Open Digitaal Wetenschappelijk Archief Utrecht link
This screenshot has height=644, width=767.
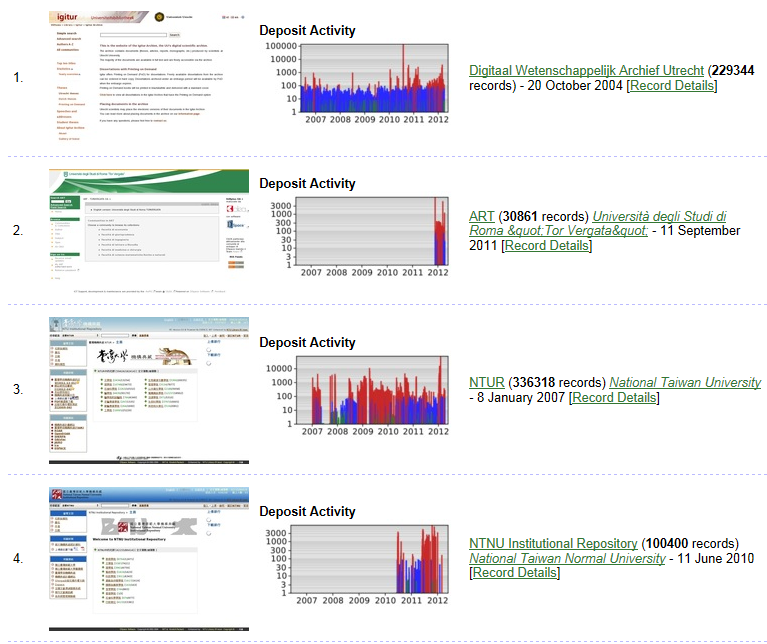tap(586, 71)
